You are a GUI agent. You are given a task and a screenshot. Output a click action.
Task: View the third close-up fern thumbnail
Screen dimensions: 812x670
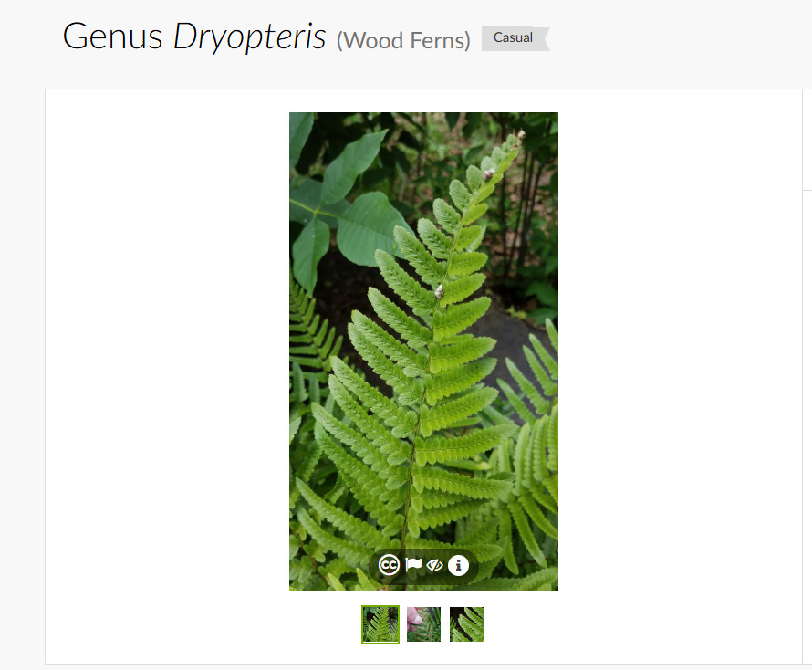pyautogui.click(x=467, y=624)
